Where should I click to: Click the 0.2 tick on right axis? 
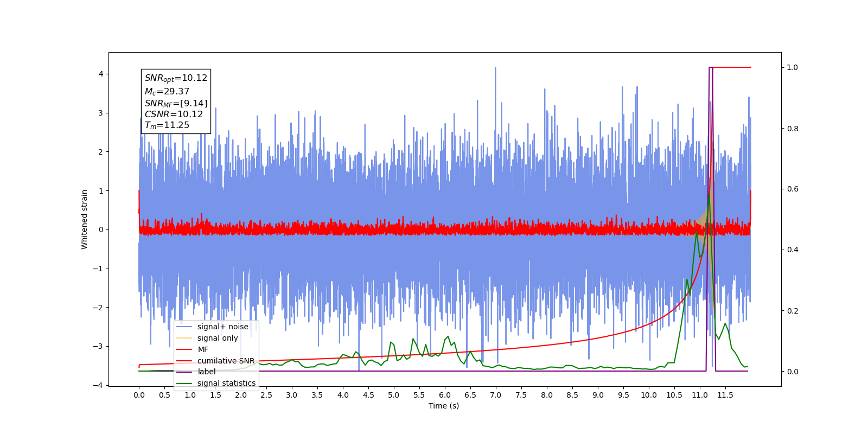pyautogui.click(x=793, y=311)
